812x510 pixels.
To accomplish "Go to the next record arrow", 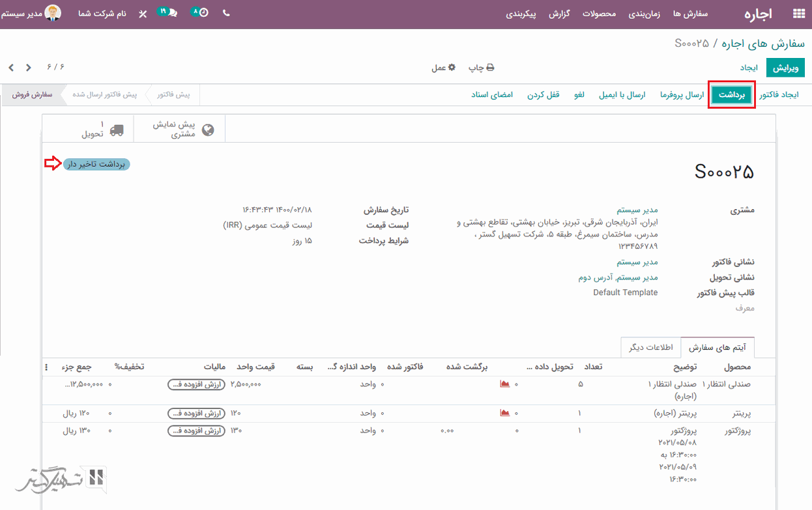I will (x=11, y=68).
